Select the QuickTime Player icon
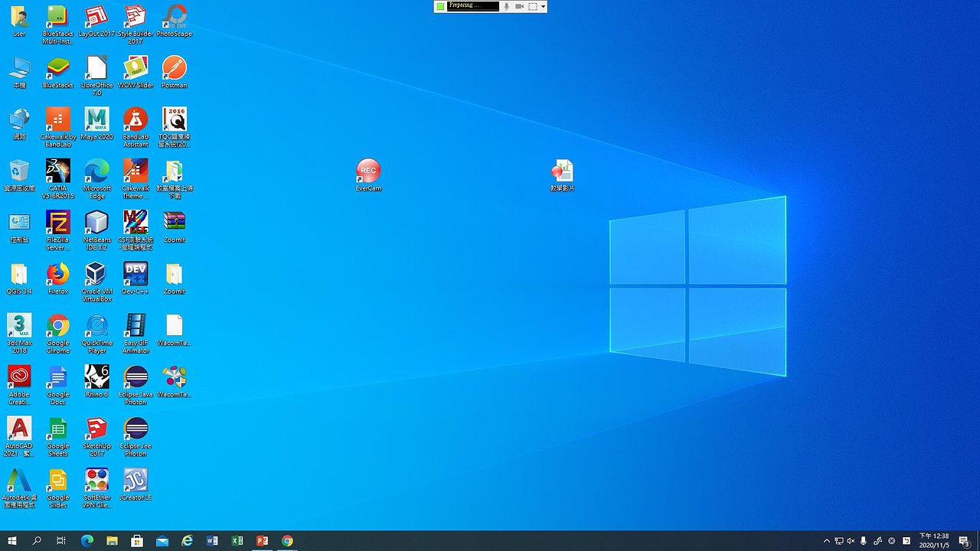The image size is (980, 551). tap(96, 333)
